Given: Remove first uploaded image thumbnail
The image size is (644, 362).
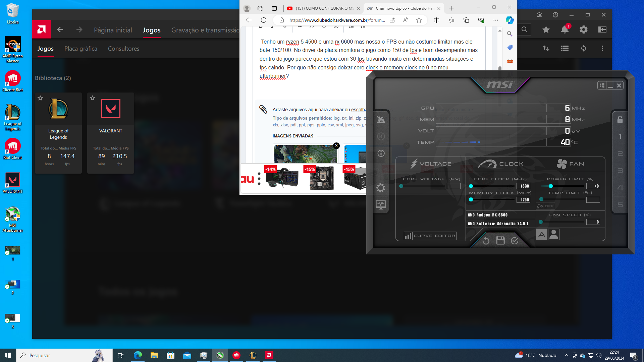Looking at the screenshot, I should [x=336, y=145].
